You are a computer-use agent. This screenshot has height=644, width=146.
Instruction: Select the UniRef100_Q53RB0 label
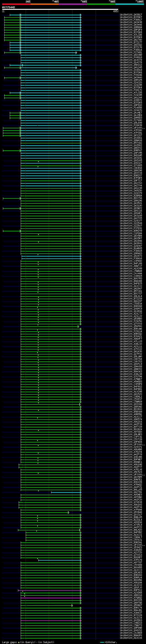pos(131,319)
